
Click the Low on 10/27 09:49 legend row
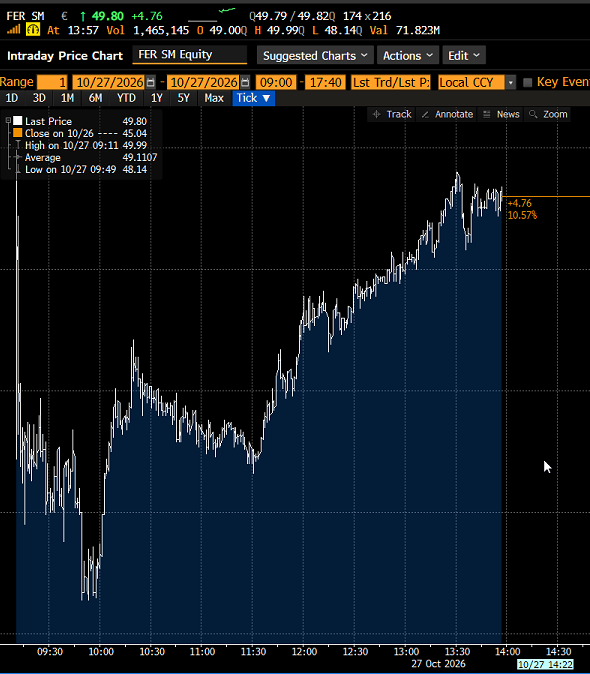[x=82, y=169]
